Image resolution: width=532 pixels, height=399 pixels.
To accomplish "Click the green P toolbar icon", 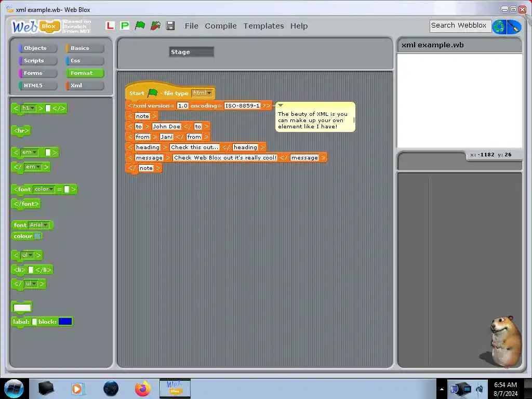I will (125, 25).
